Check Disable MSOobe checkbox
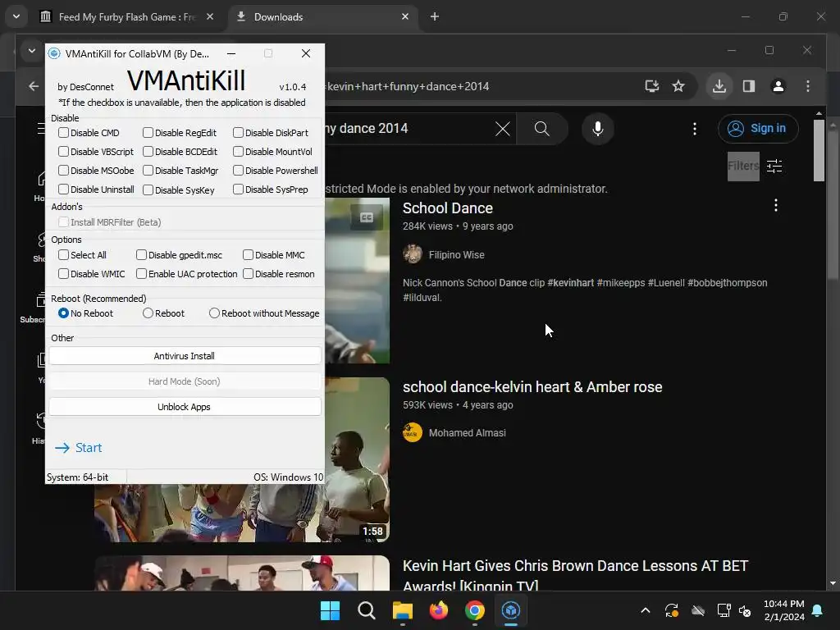The height and width of the screenshot is (630, 840). click(63, 171)
